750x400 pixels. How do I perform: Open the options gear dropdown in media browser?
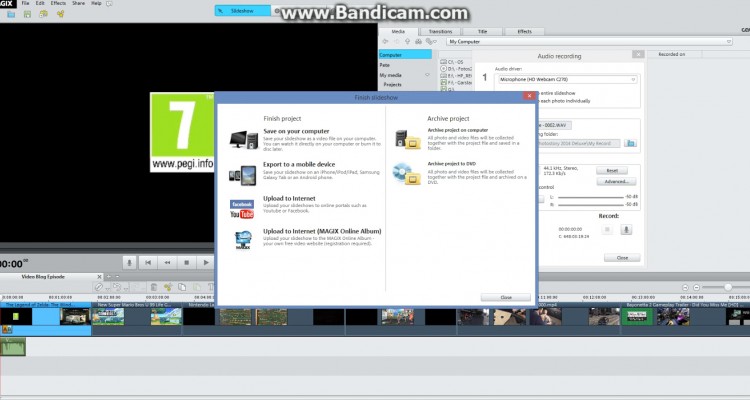tap(431, 42)
